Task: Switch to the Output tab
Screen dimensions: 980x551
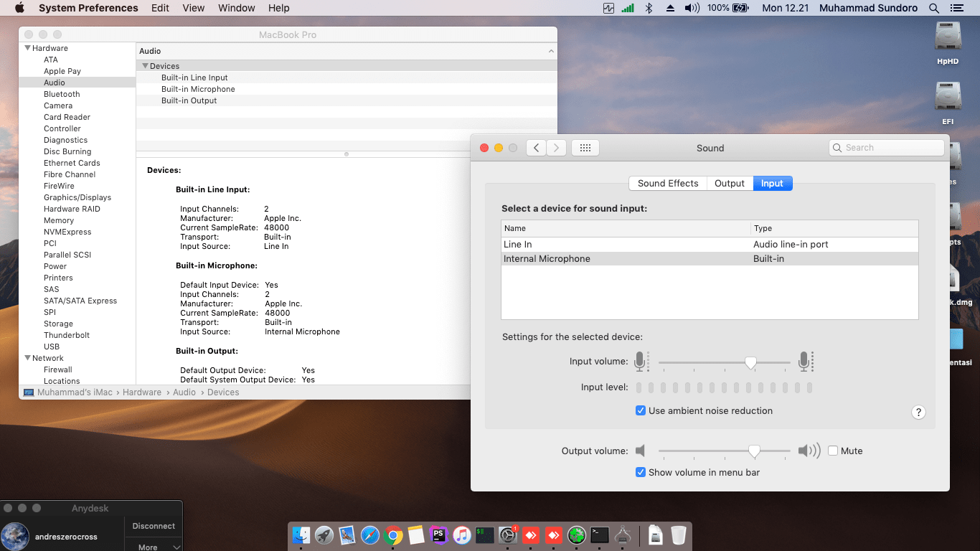Action: pos(730,183)
